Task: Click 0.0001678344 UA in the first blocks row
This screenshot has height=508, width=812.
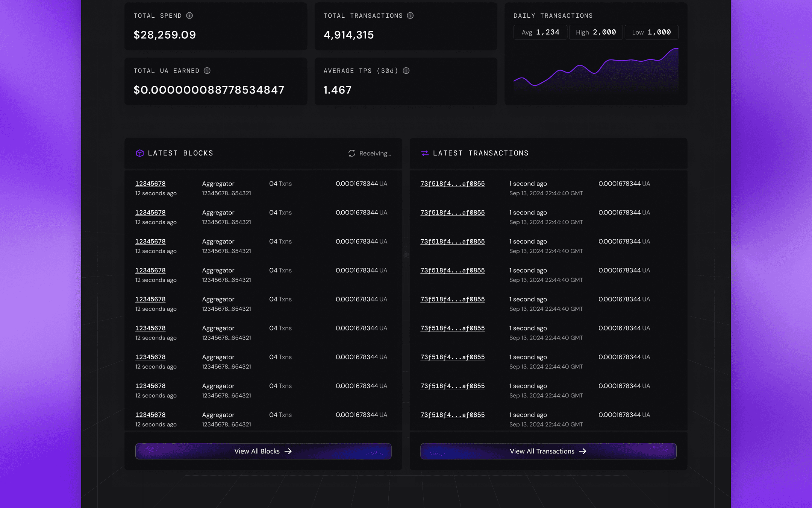Action: 361,184
